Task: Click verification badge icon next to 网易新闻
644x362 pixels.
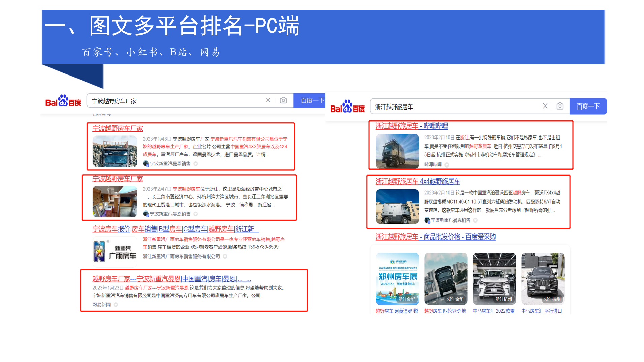Action: tap(116, 305)
